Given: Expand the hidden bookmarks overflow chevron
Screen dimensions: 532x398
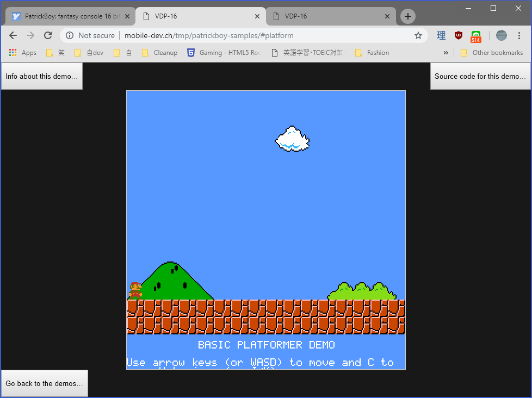Looking at the screenshot, I should 446,53.
